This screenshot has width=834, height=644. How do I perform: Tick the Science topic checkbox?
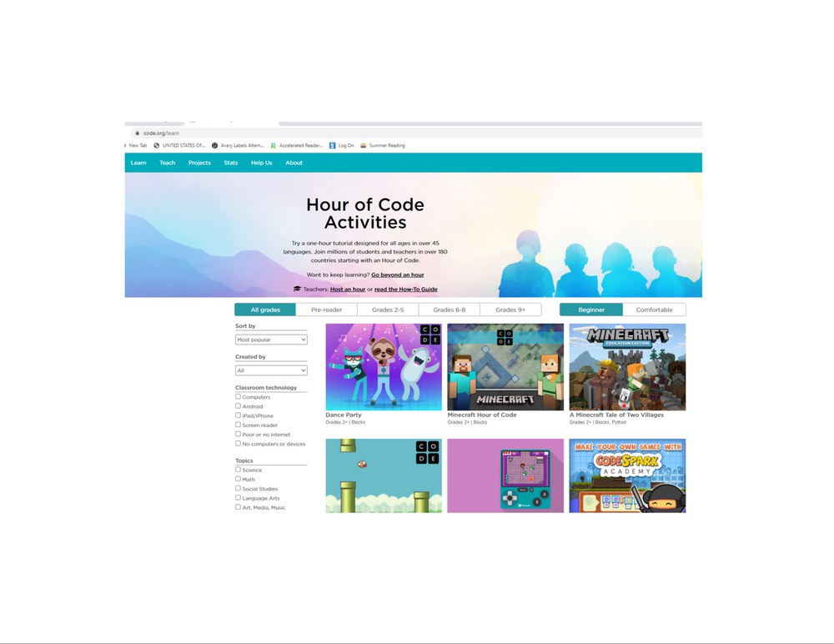(x=238, y=470)
